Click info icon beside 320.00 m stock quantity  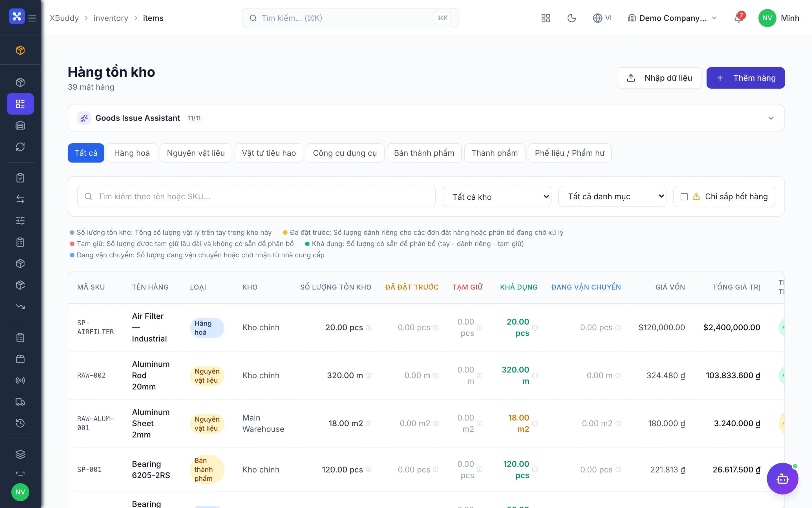tap(369, 376)
